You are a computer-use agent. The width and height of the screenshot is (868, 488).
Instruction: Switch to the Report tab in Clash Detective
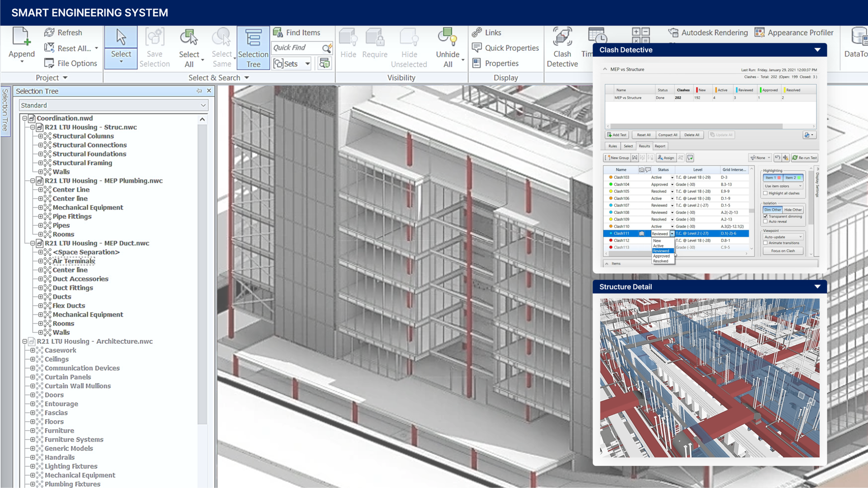[x=660, y=146]
